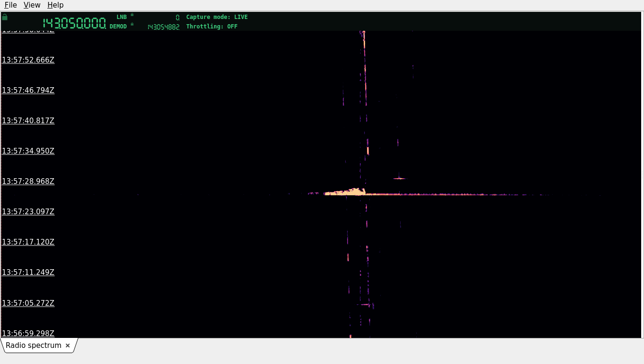
Task: Select the 13:57:34.950Z timestamp
Action: (x=28, y=151)
